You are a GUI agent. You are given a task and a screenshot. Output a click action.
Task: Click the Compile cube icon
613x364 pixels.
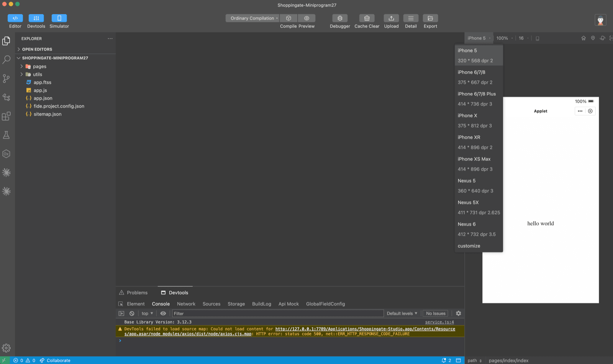click(288, 18)
